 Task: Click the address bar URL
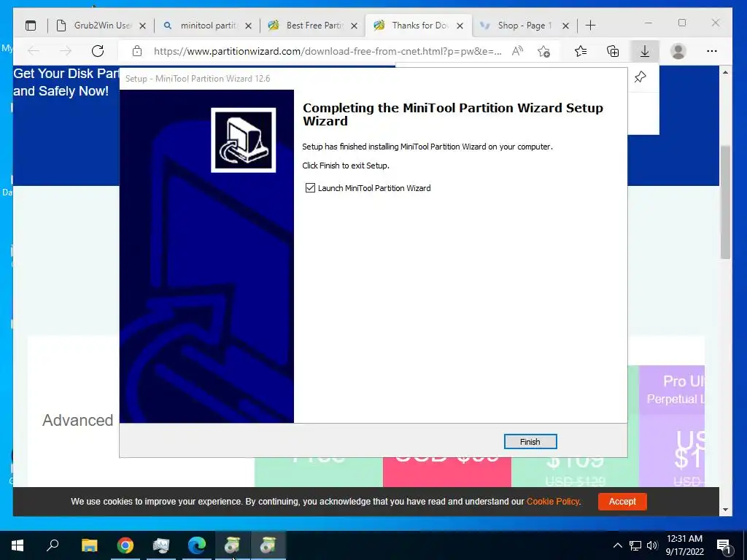[327, 51]
